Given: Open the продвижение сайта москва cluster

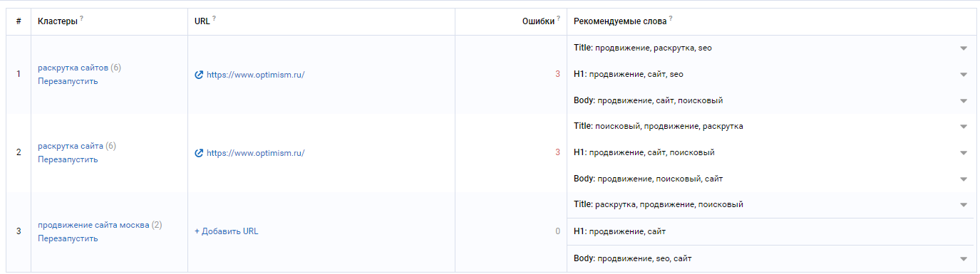Looking at the screenshot, I should (93, 225).
